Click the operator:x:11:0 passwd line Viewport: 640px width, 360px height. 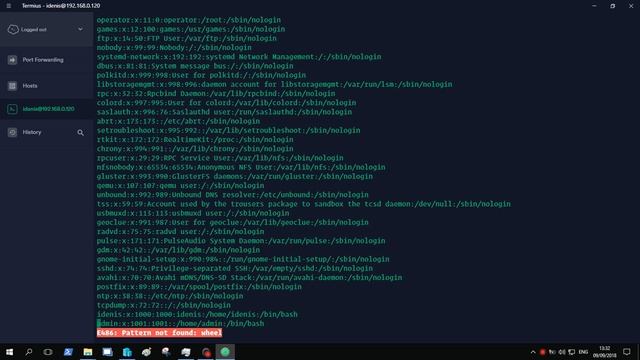(x=189, y=20)
